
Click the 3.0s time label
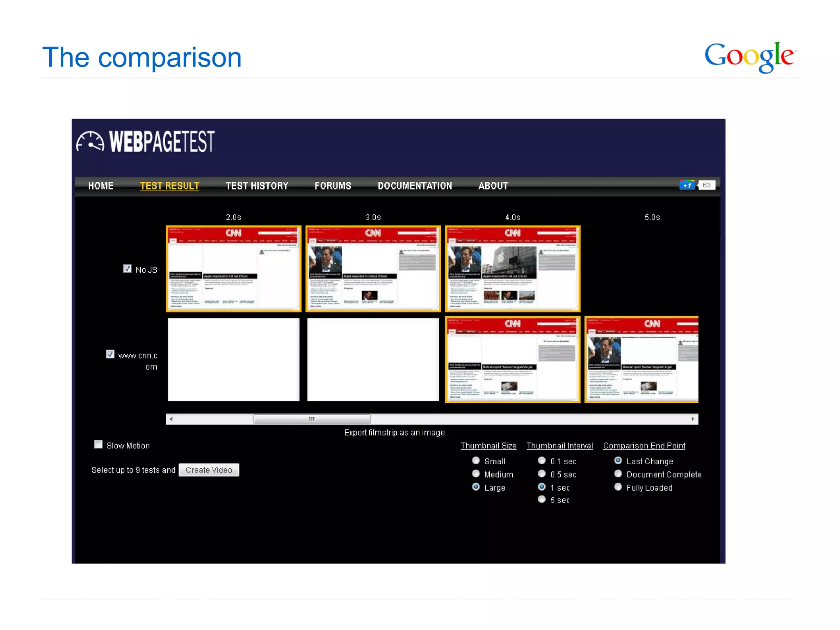[x=373, y=217]
